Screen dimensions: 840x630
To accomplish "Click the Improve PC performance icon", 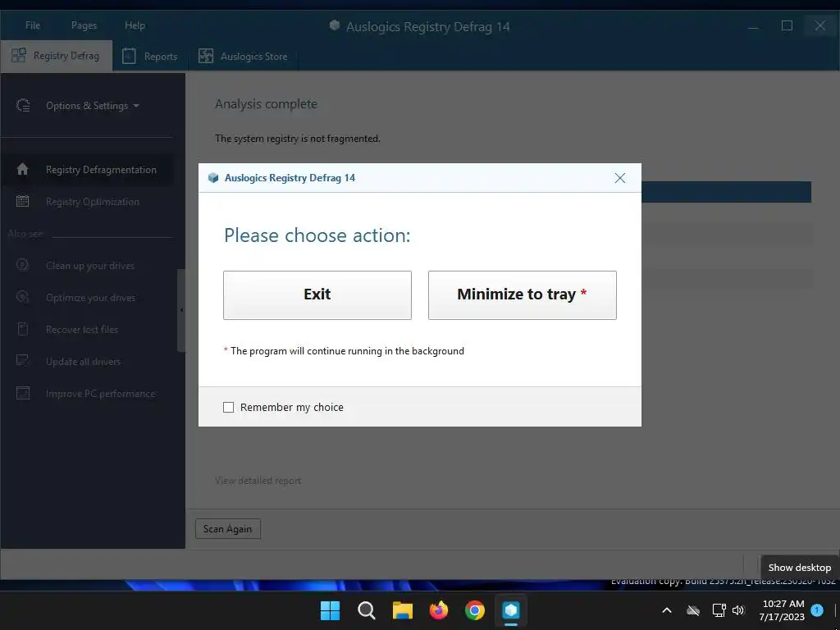I will (23, 393).
